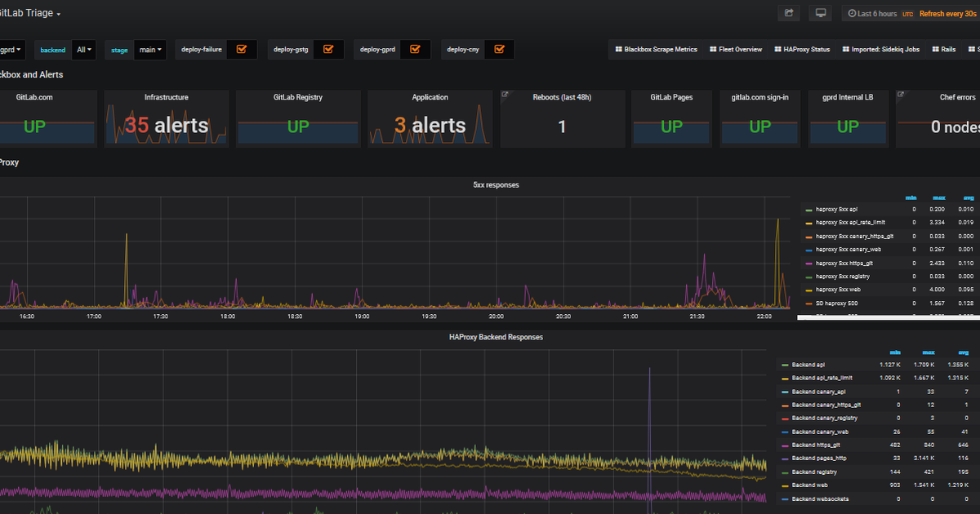Open the gitlab.com sign-in panel title menu
Viewport: 980px width, 514px height.
point(759,97)
